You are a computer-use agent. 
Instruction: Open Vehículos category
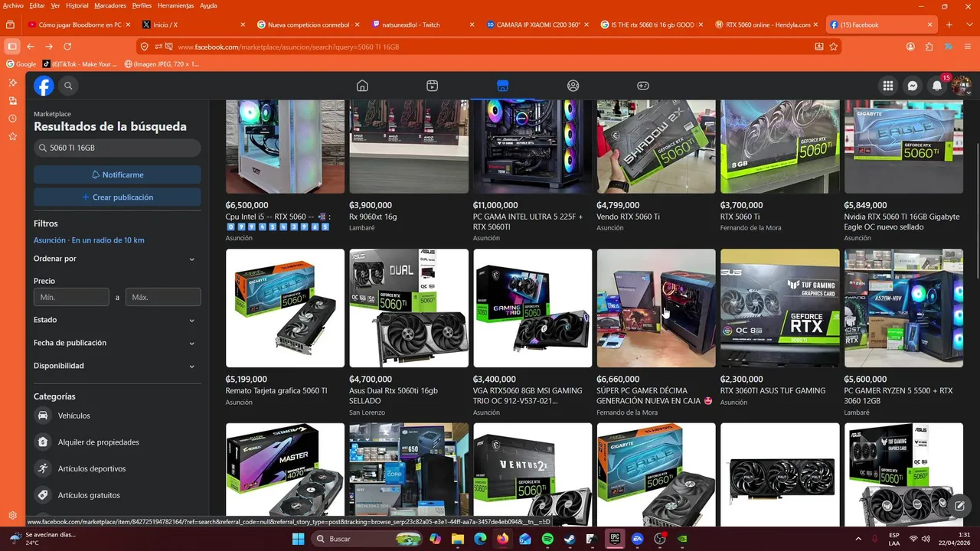[x=117, y=416]
